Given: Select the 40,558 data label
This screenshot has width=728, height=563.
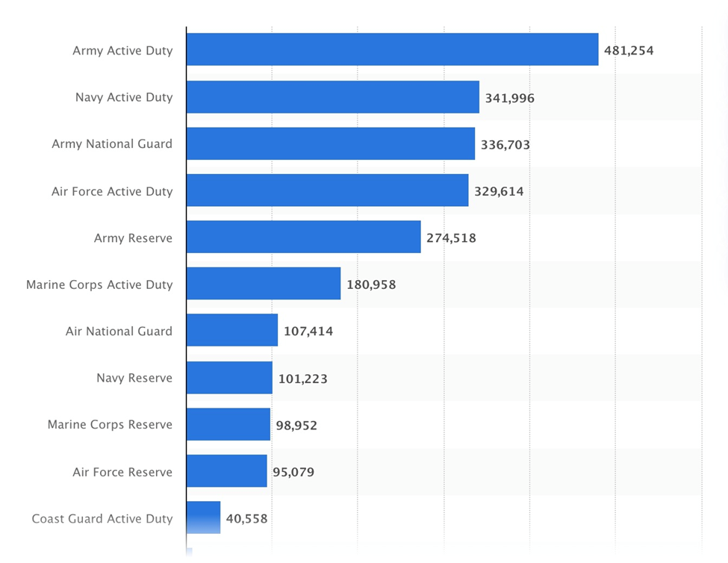Looking at the screenshot, I should pos(246,519).
